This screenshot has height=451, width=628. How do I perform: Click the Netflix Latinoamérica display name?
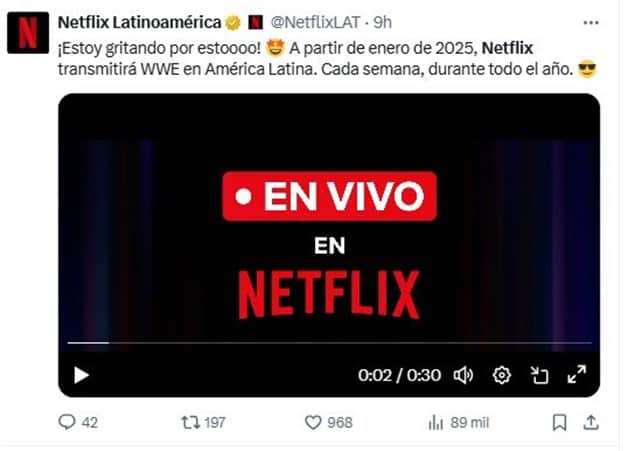(x=139, y=22)
